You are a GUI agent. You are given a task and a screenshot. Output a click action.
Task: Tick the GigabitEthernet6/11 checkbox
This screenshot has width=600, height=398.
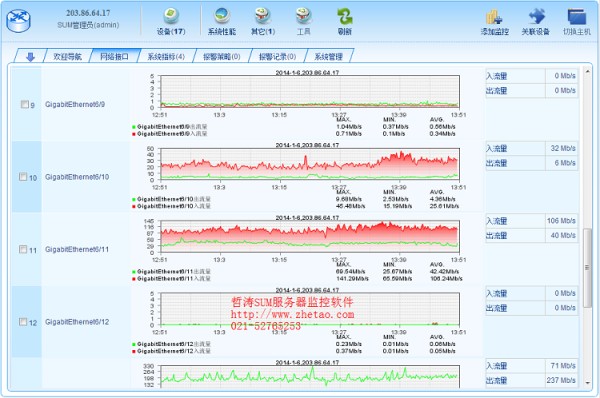coord(23,249)
